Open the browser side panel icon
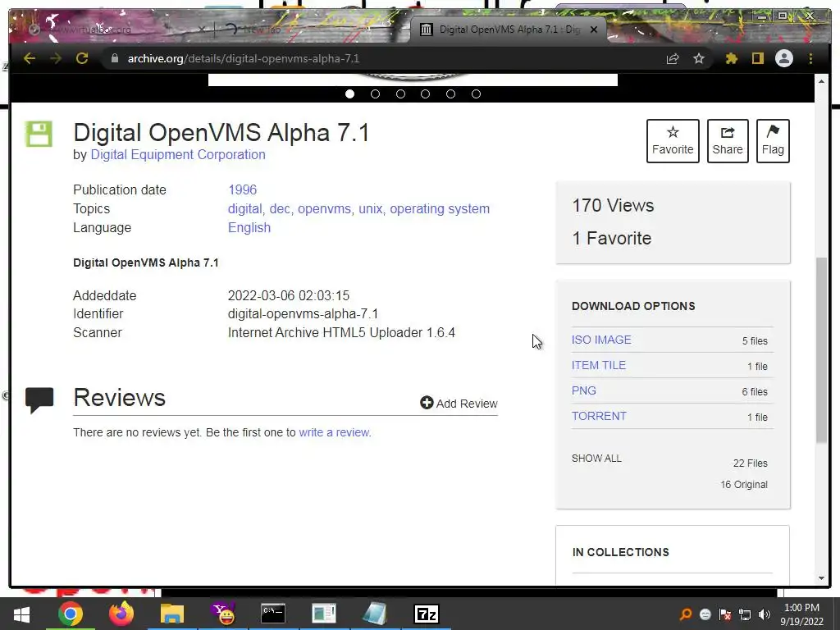Screen dimensions: 840x630 pos(757,58)
